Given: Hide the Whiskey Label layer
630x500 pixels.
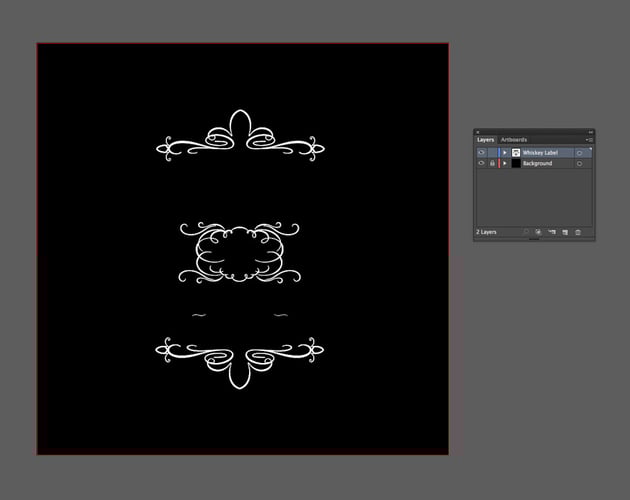Looking at the screenshot, I should point(481,153).
